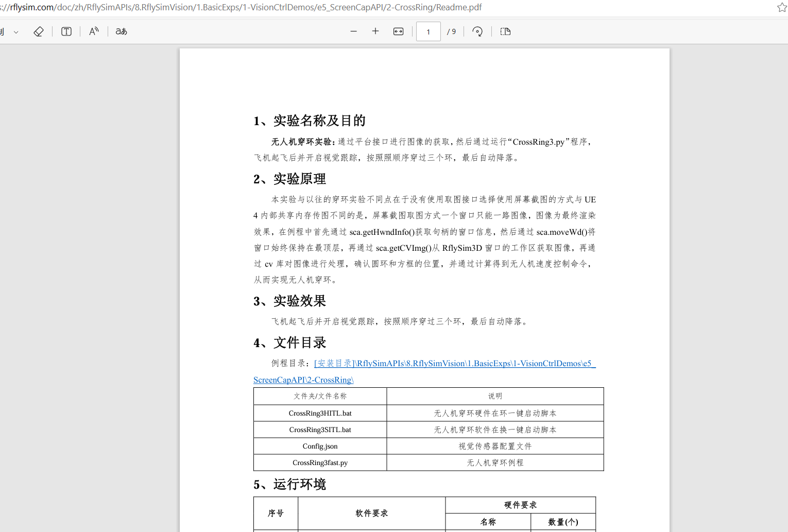This screenshot has height=532, width=788.
Task: Expand the Draw tool options chevron
Action: click(x=16, y=32)
